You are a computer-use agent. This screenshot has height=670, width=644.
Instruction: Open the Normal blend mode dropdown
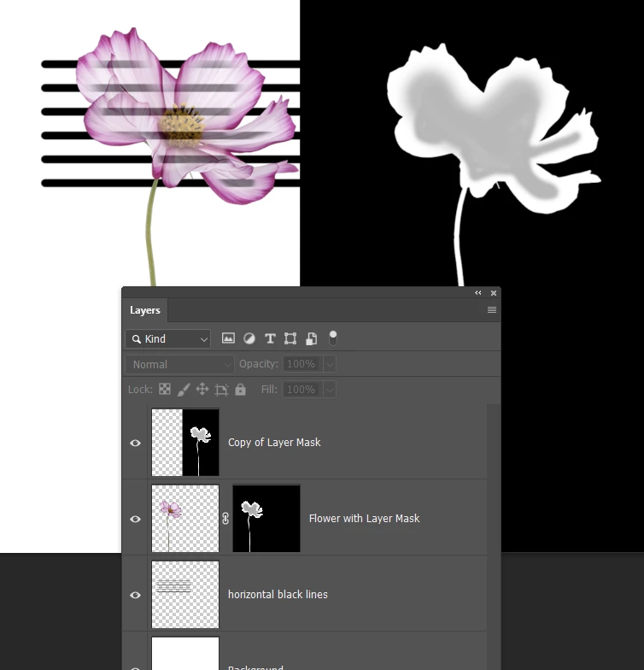pyautogui.click(x=179, y=364)
